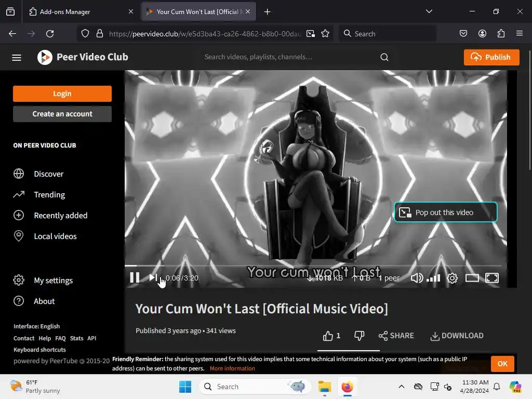Viewport: 532px width, 399px height.
Task: Close the Add-ons Manager tab
Action: [x=131, y=11]
